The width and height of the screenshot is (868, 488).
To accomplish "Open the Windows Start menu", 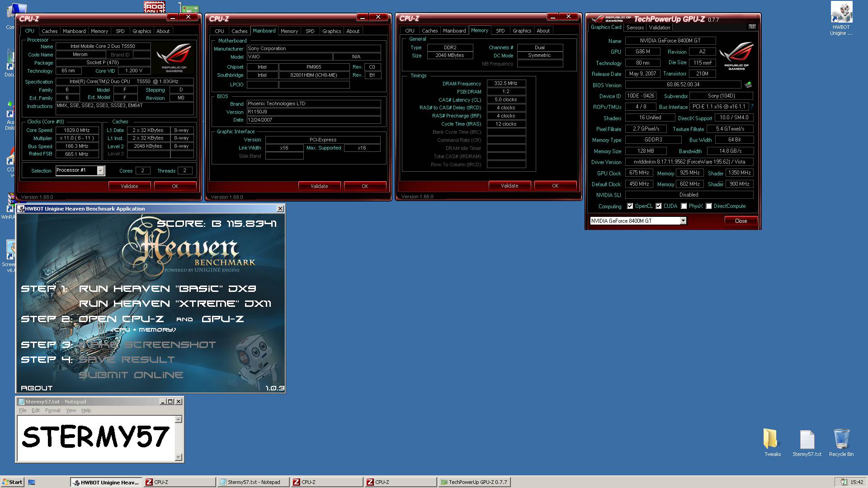I will pos(12,482).
